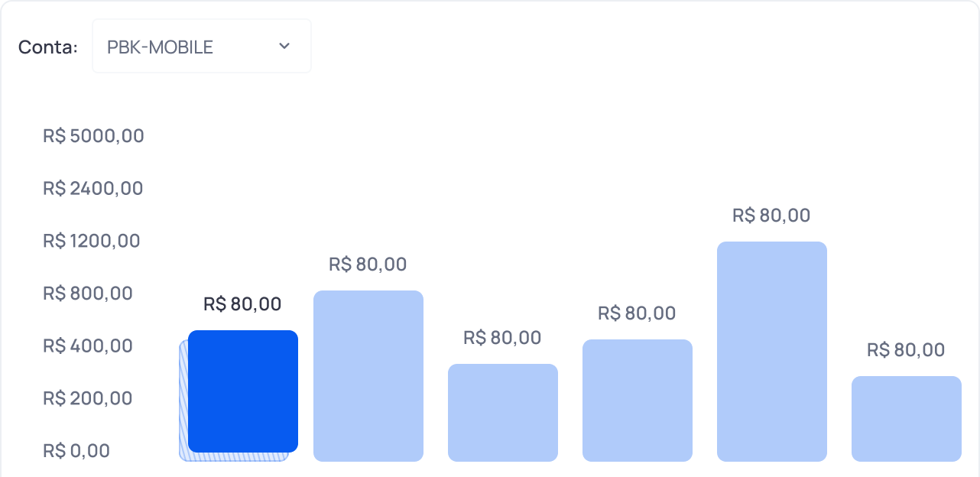Click the chevron arrow in the account selector
The width and height of the screenshot is (980, 477).
click(284, 46)
